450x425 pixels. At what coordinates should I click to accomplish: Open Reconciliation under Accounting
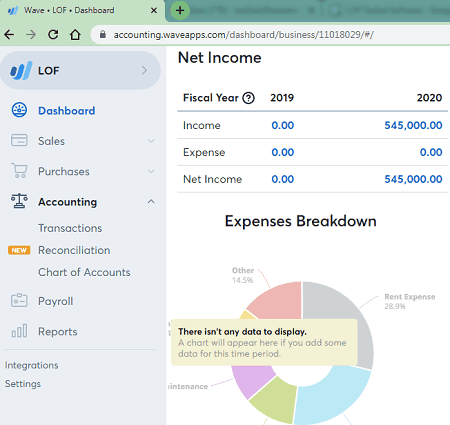[74, 250]
